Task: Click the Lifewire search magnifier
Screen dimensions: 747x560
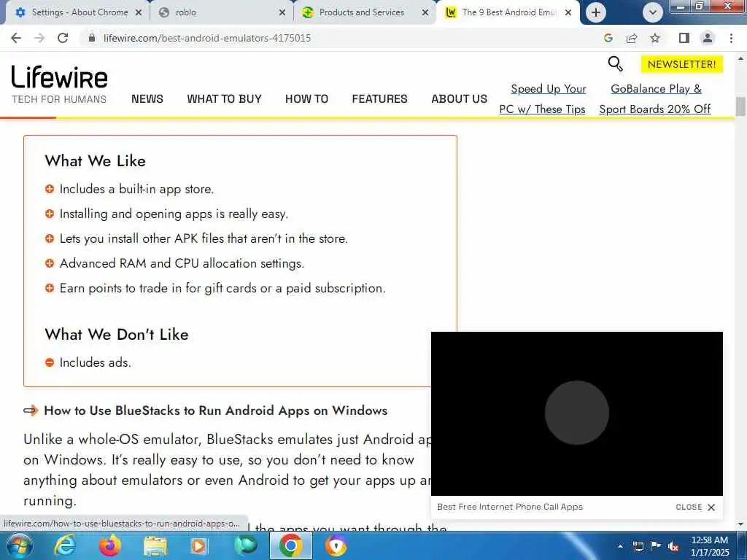Action: [x=615, y=63]
